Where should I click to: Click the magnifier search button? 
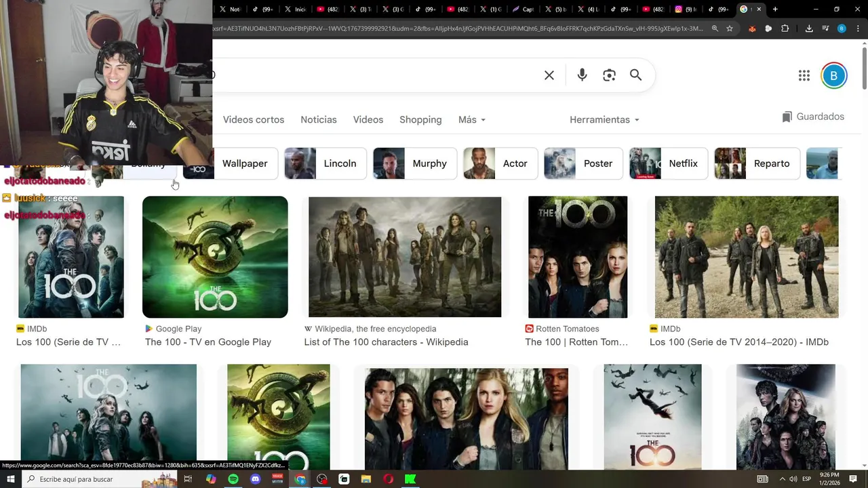click(635, 75)
